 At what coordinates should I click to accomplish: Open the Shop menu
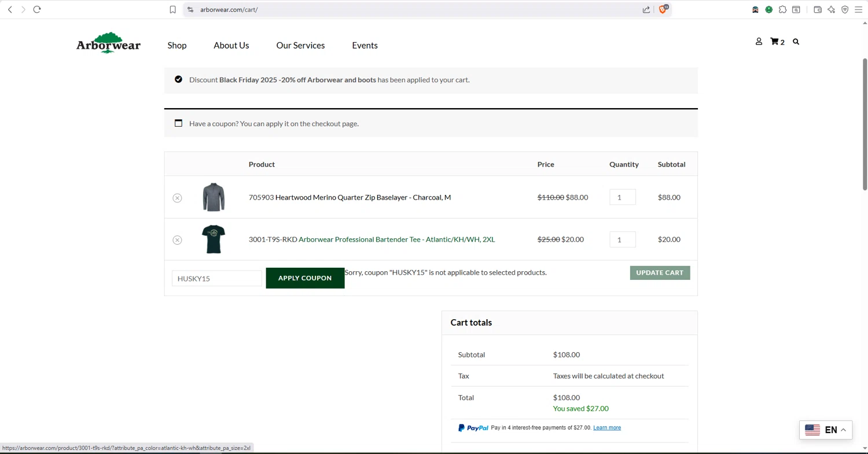[177, 45]
